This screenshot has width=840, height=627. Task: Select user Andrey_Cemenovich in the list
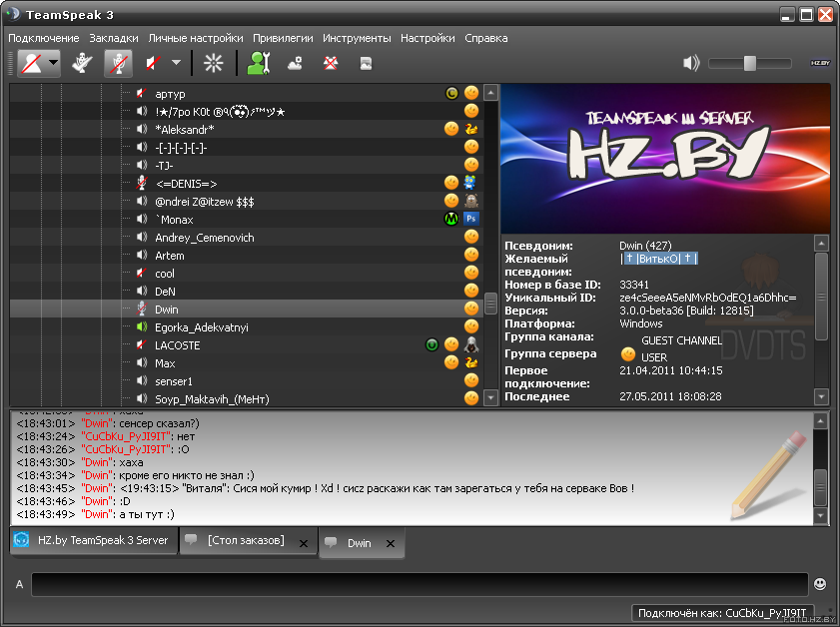(204, 238)
